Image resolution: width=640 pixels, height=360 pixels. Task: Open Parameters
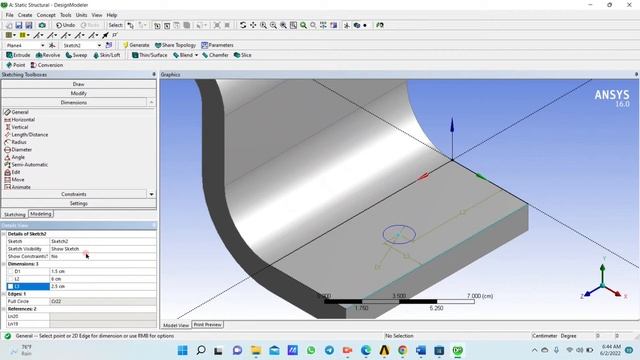[218, 45]
